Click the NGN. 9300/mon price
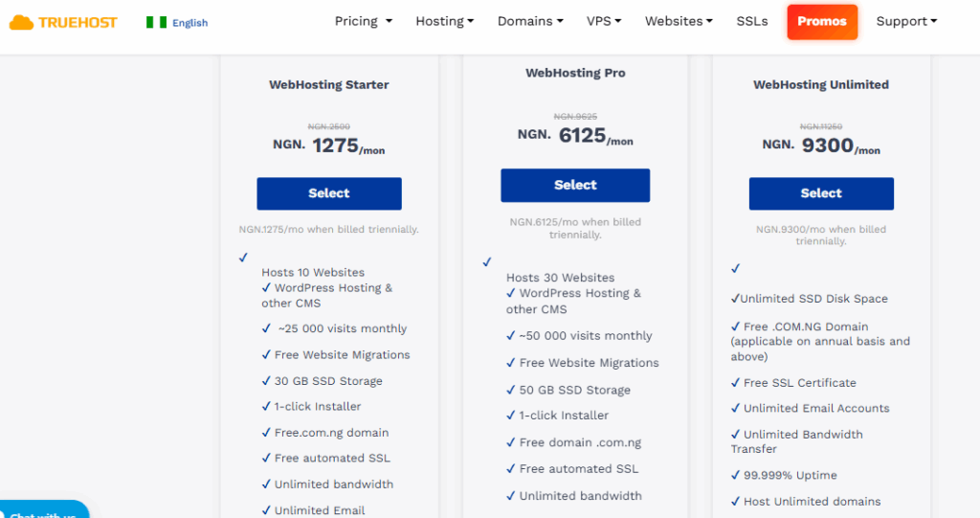Image resolution: width=980 pixels, height=518 pixels. (821, 146)
